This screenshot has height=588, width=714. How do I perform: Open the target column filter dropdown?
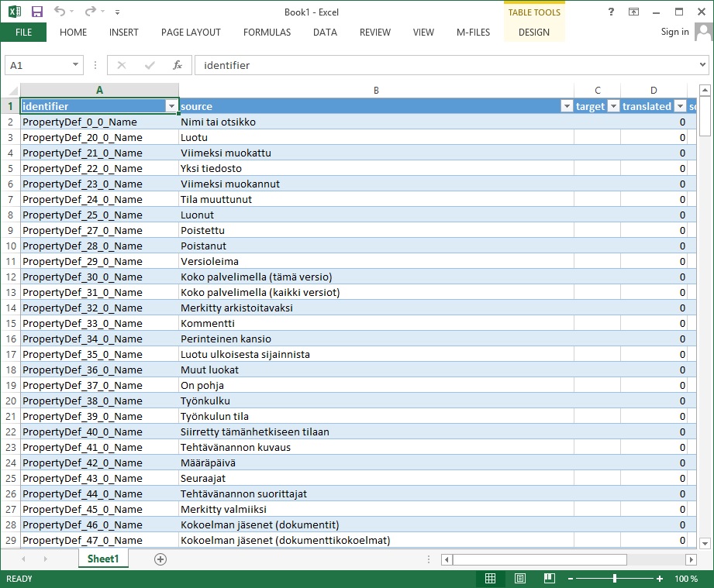(613, 106)
